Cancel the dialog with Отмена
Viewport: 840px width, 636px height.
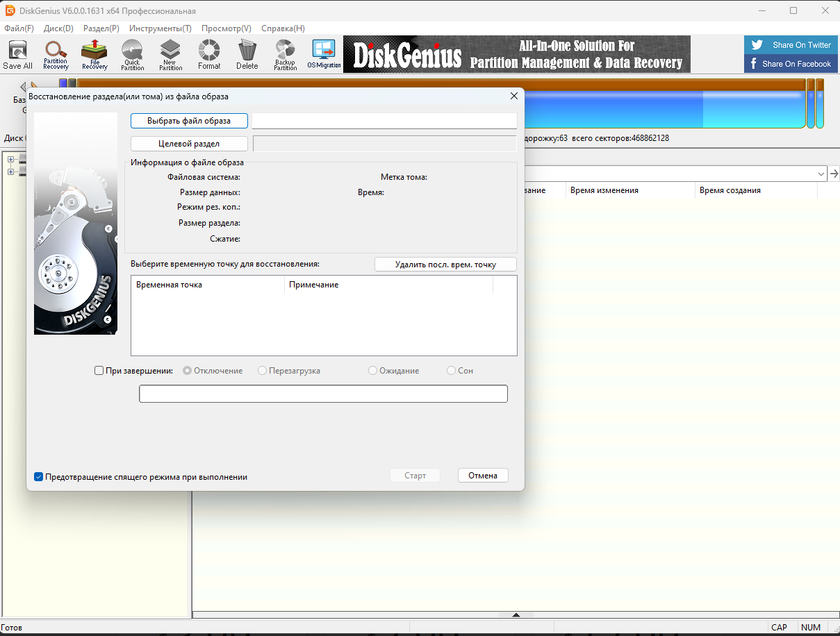coord(483,476)
